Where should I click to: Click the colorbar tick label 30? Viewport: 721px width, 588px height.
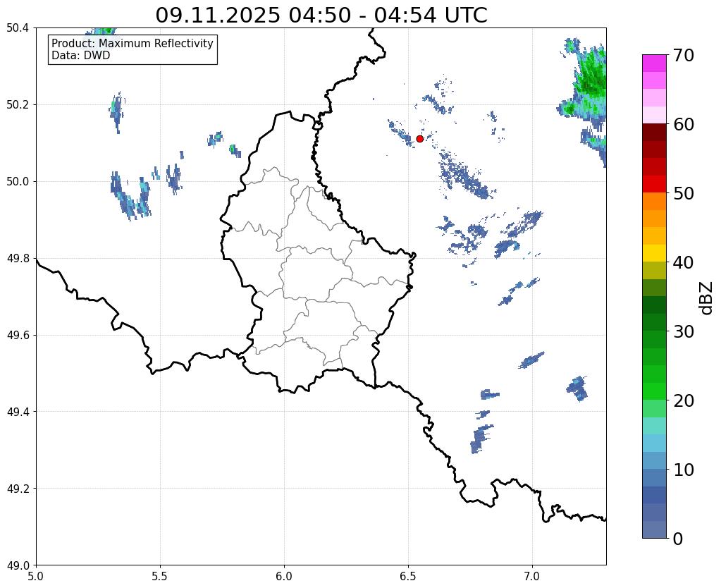(x=684, y=331)
